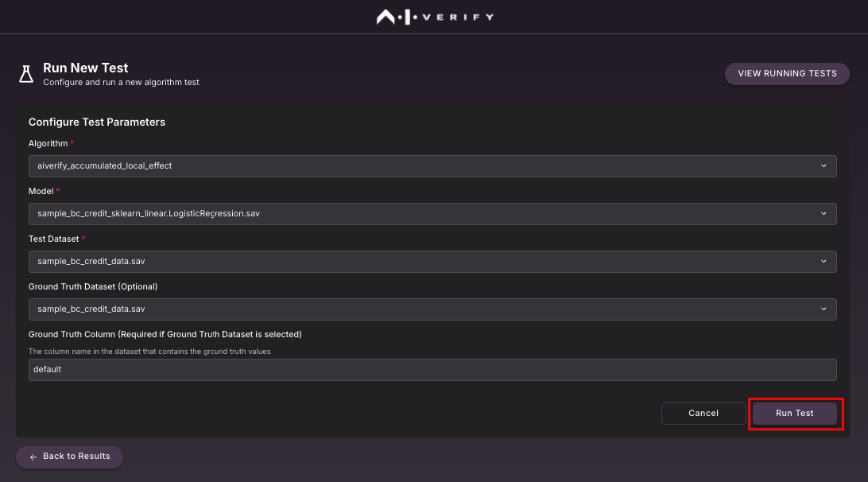The image size is (868, 482).
Task: Click the Run Test button
Action: [x=794, y=414]
